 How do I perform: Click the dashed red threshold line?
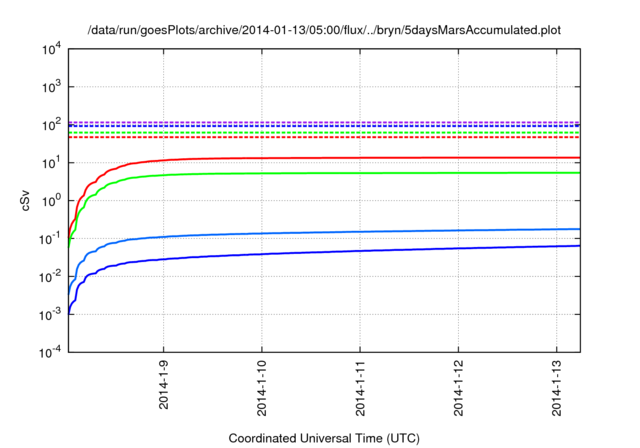tap(324, 137)
